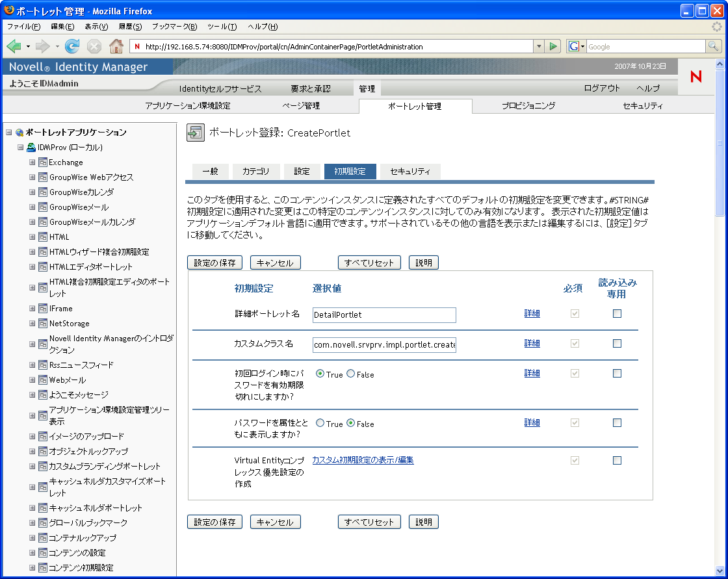Screen dimensions: 728x579
Task: Click the browser window vertical scrollbar thumb
Action: [720, 143]
